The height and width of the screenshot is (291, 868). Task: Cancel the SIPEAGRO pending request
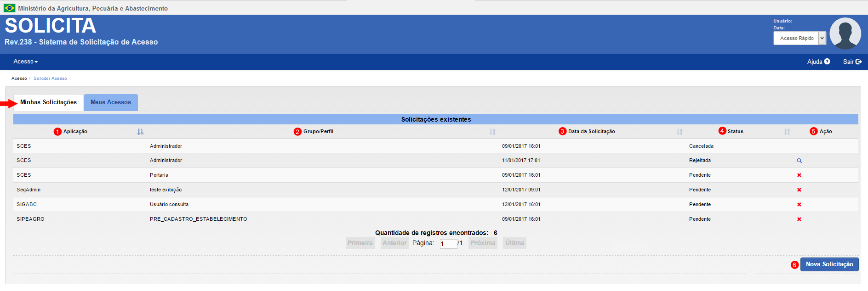(799, 219)
